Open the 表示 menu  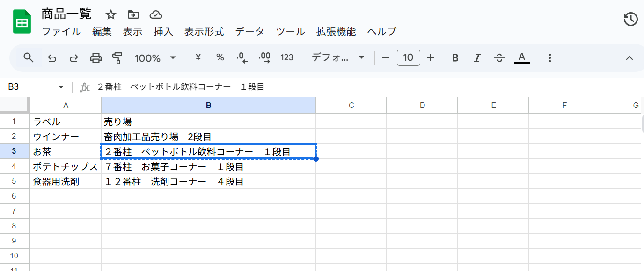(132, 32)
